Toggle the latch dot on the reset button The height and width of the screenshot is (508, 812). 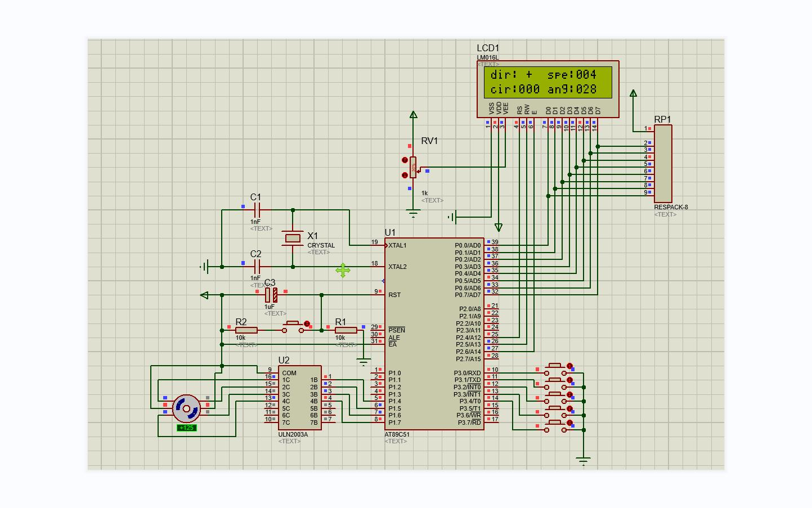[307, 324]
